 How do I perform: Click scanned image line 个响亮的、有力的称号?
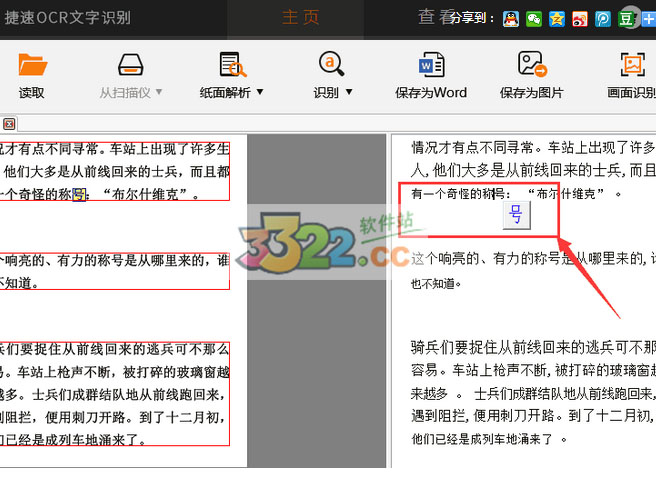pyautogui.click(x=115, y=261)
